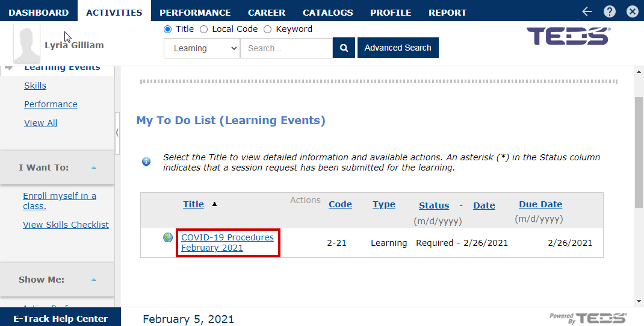Click the blue information icon
Viewport: 644px width, 326px height.
point(146,161)
